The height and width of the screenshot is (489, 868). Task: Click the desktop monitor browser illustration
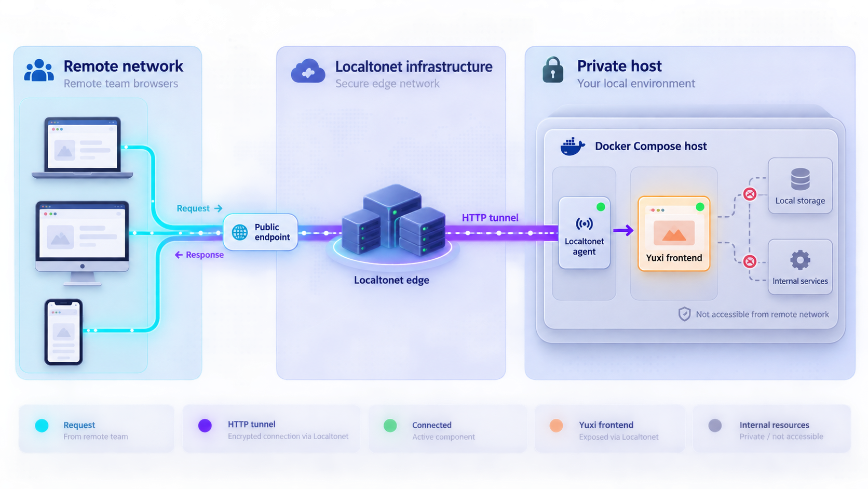click(x=82, y=243)
